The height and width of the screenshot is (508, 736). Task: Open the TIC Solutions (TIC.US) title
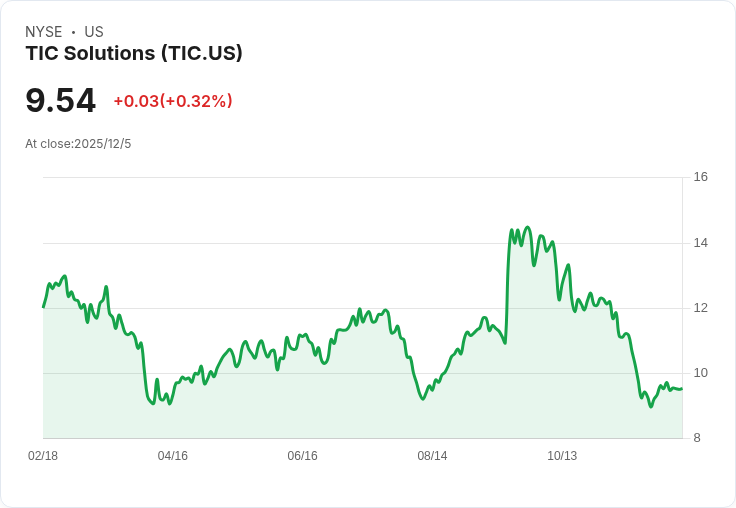[134, 53]
